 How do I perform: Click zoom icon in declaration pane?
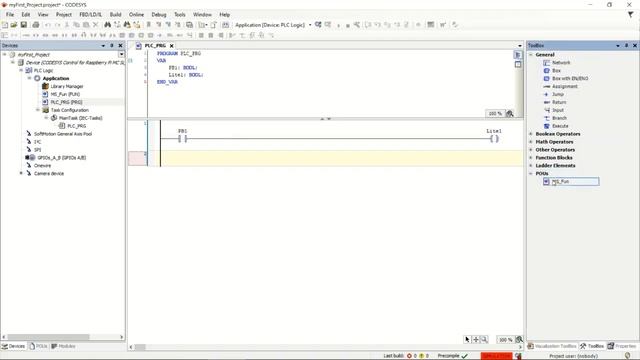coord(510,113)
